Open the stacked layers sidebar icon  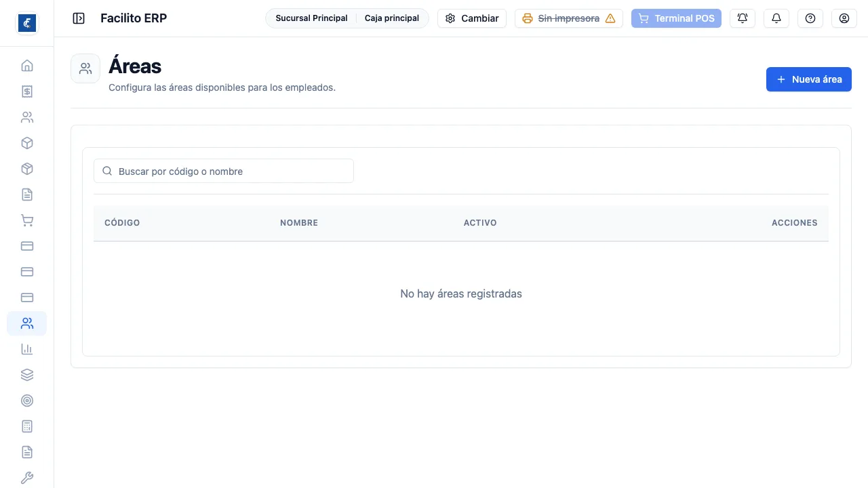pos(27,375)
